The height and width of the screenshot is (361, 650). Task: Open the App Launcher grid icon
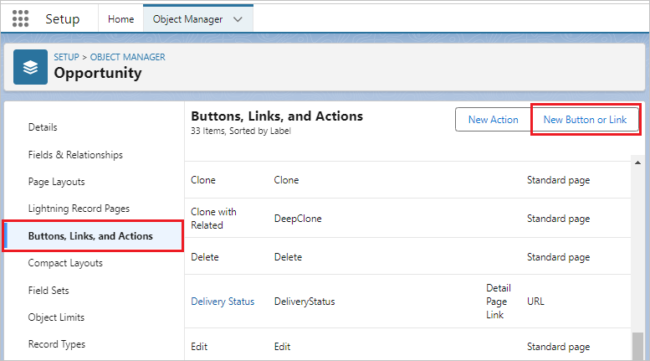(20, 19)
